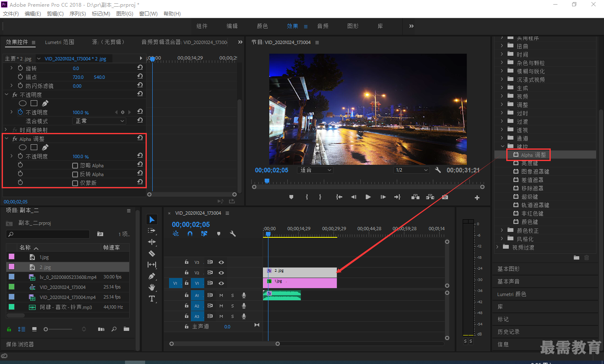The height and width of the screenshot is (364, 604).
Task: Create rectangle mask under Alpha 调整
Action: pos(34,147)
